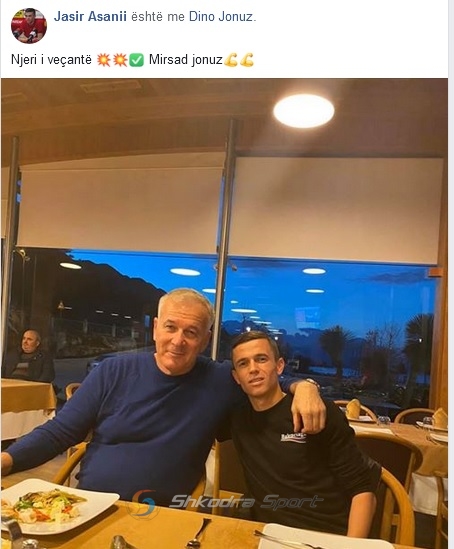Image resolution: width=454 pixels, height=549 pixels.
Task: Select the caption text "Njeri i veçantë"
Action: [51, 60]
